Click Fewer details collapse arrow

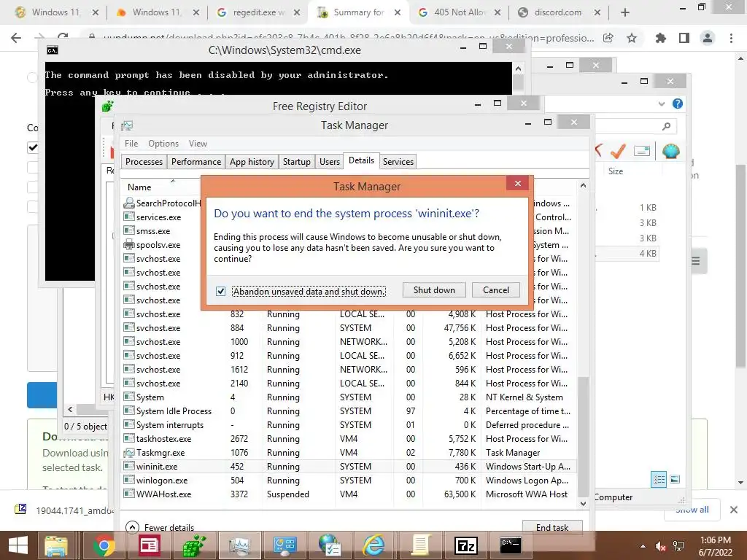pos(132,527)
